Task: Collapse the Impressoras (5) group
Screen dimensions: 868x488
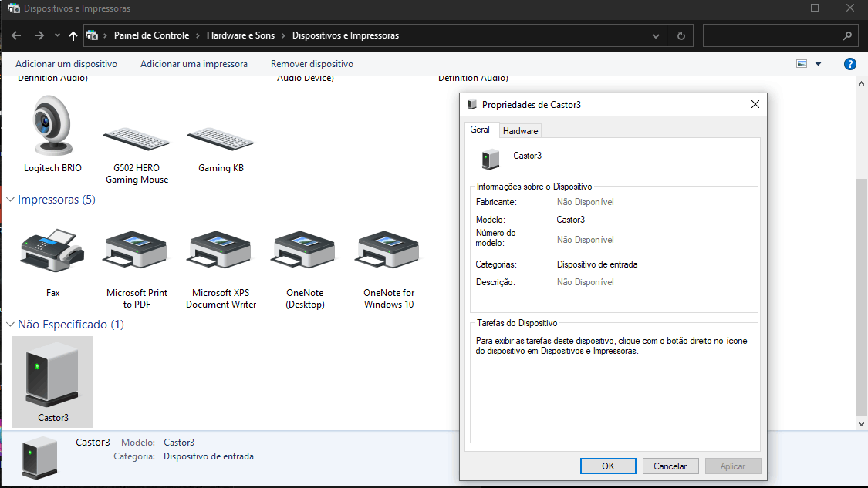Action: [10, 199]
